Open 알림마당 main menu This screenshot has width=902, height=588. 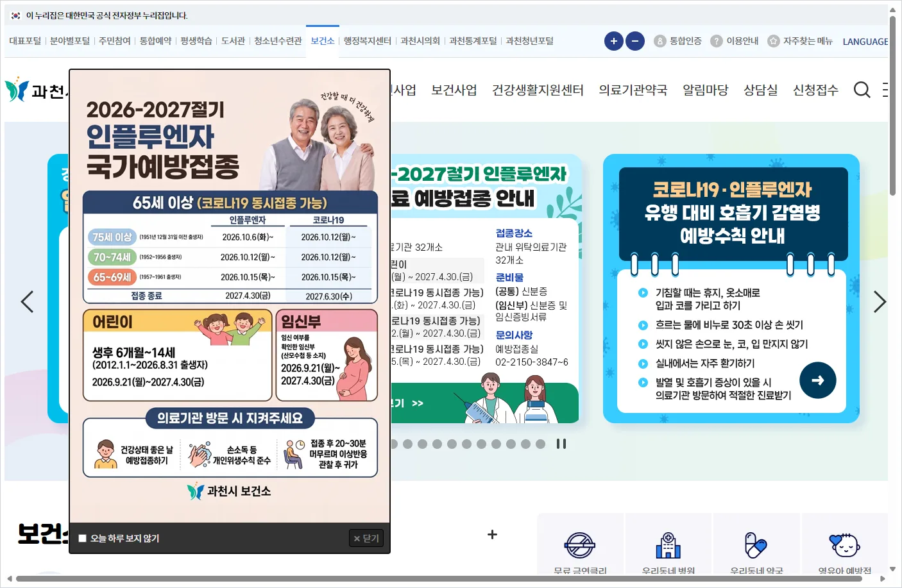click(706, 90)
